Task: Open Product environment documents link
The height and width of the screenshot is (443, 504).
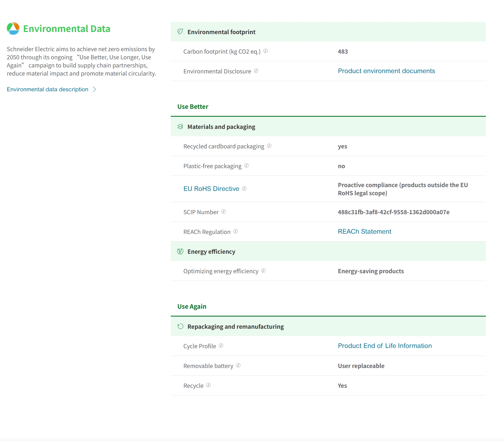Action: pyautogui.click(x=386, y=71)
